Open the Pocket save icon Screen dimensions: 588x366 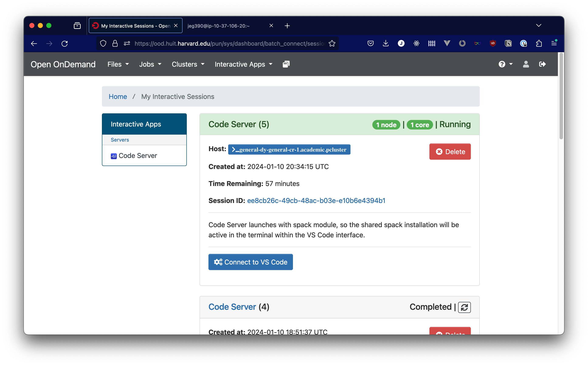pos(370,44)
